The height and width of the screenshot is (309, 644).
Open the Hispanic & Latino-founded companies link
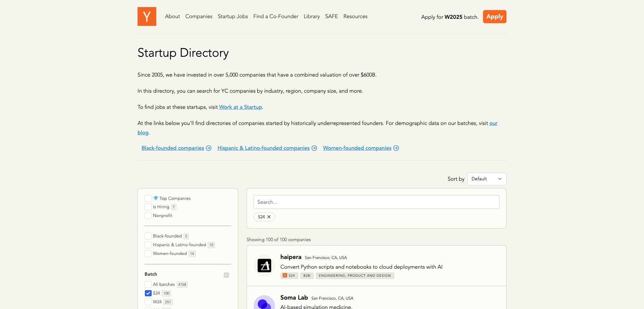[x=263, y=148]
